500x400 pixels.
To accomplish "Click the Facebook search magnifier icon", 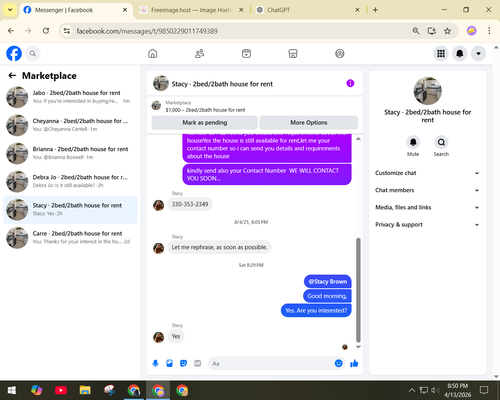I will (x=33, y=53).
